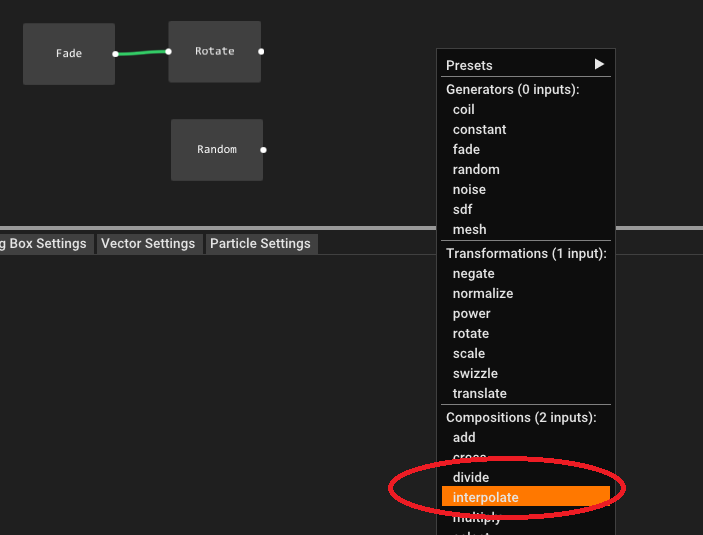This screenshot has height=535, width=703.
Task: Click highlighted interpolate entry
Action: [525, 497]
